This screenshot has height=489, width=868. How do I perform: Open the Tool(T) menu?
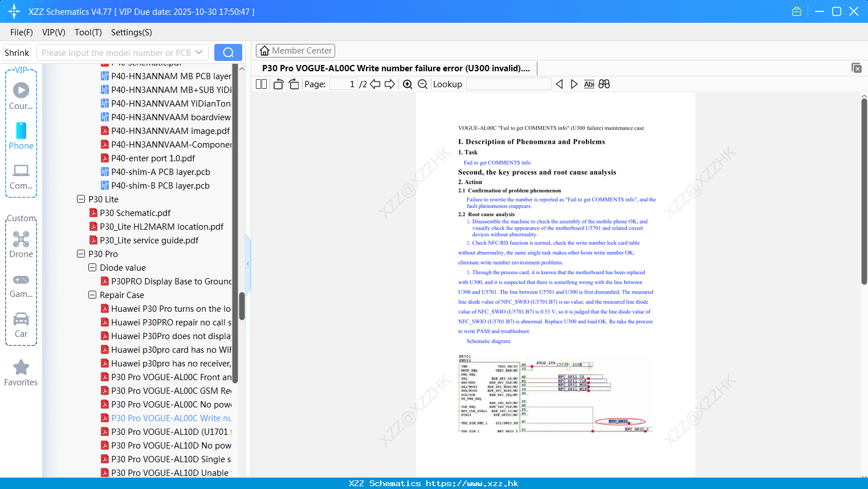pos(88,32)
